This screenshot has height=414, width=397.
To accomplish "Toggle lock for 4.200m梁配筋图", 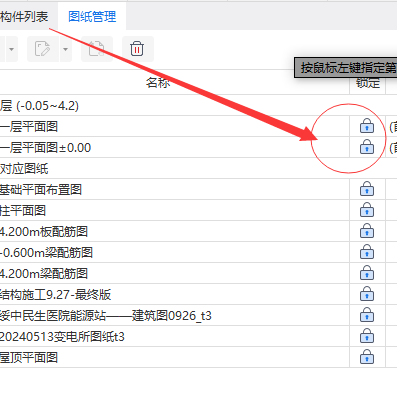I will 367,273.
